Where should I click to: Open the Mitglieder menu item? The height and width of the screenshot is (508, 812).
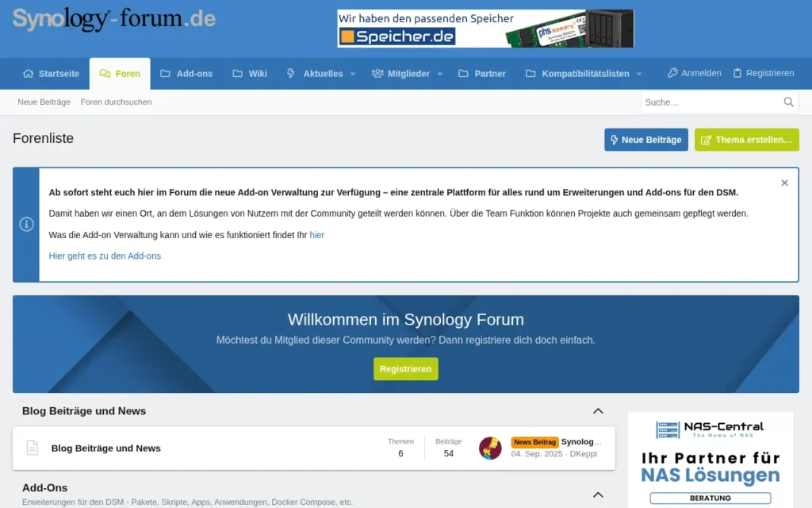tap(400, 74)
